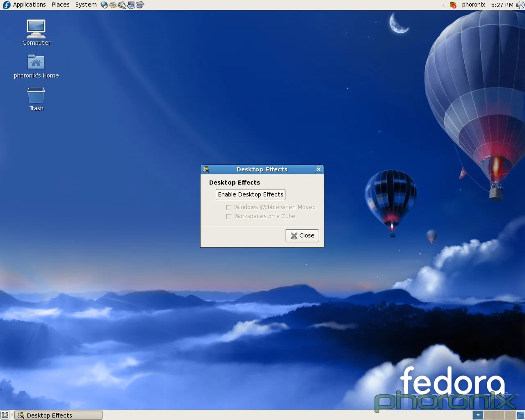Launch the presentation launcher icon
525x420 pixels.
(131, 5)
